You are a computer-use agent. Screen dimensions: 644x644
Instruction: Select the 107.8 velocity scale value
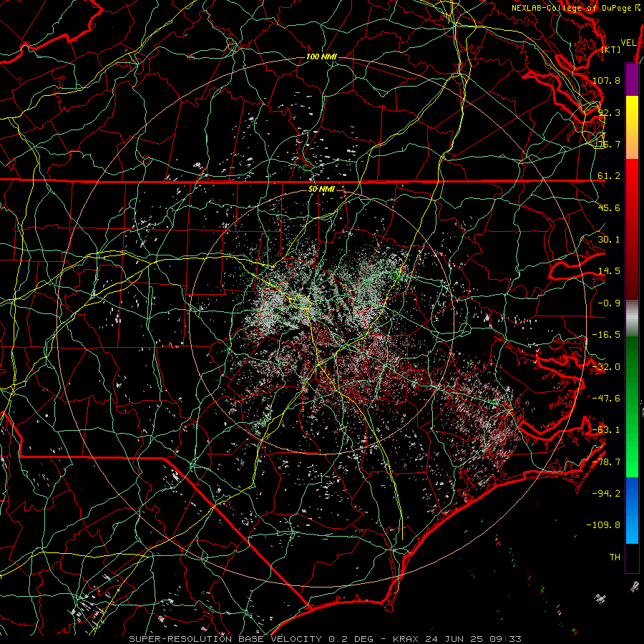(606, 80)
